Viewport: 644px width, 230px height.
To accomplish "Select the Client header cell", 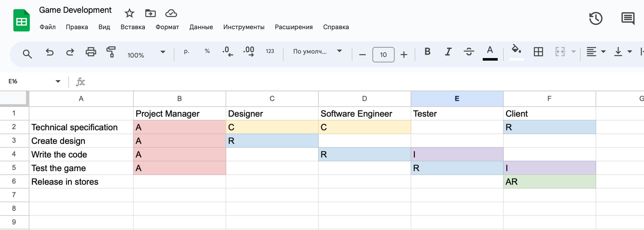I will coord(549,114).
